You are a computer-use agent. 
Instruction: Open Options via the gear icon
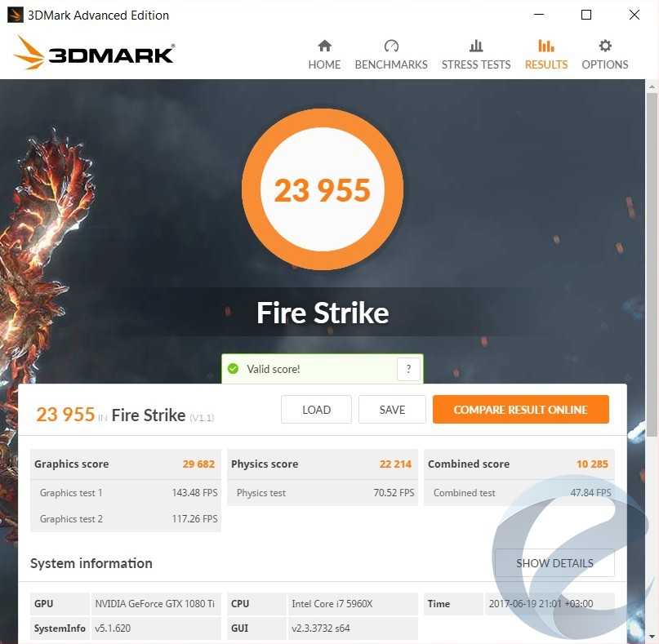tap(605, 46)
